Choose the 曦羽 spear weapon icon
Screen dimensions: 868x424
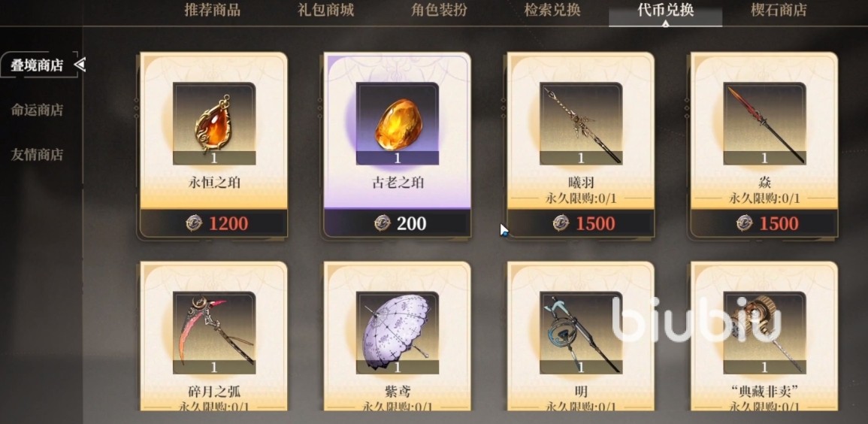[x=581, y=123]
